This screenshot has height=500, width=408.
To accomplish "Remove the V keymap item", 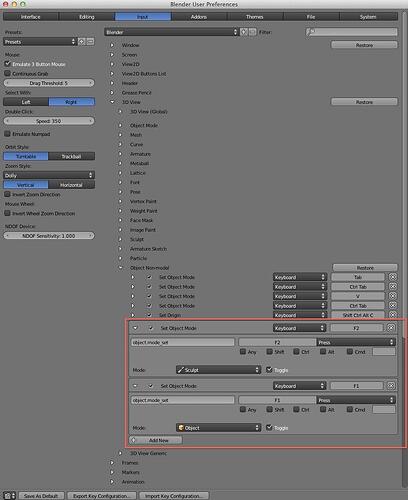I will coord(393,296).
